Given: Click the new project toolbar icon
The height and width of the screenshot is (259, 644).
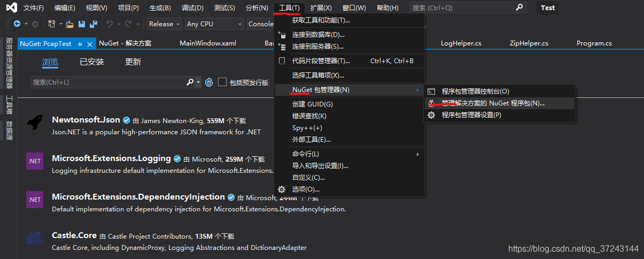Looking at the screenshot, I should click(x=51, y=24).
